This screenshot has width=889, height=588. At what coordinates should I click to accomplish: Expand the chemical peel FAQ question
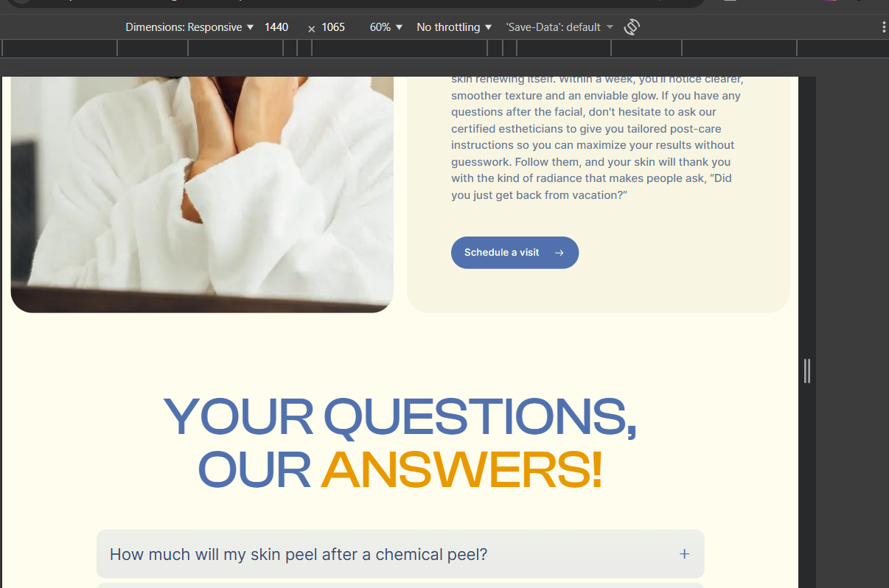coord(400,554)
